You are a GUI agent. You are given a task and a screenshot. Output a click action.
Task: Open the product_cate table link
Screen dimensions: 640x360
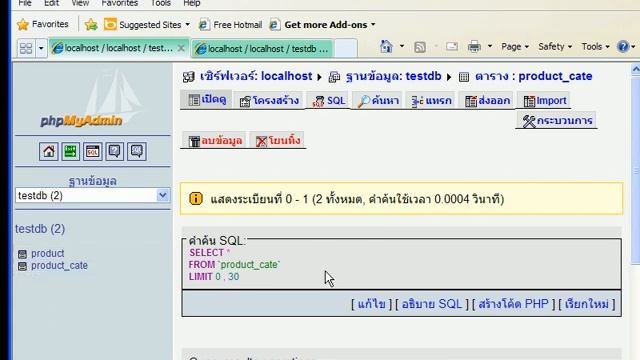59,266
